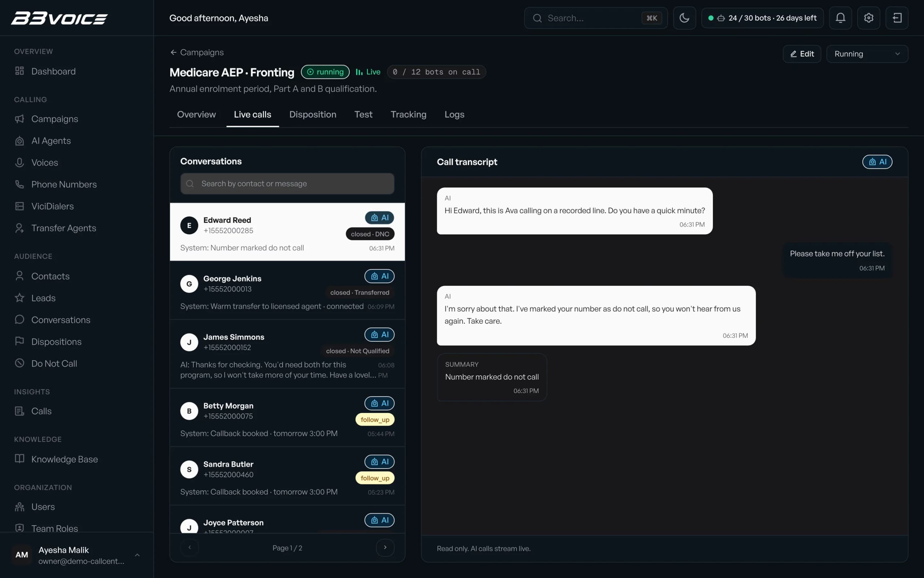Click AI badge in Call transcript header

click(x=877, y=162)
